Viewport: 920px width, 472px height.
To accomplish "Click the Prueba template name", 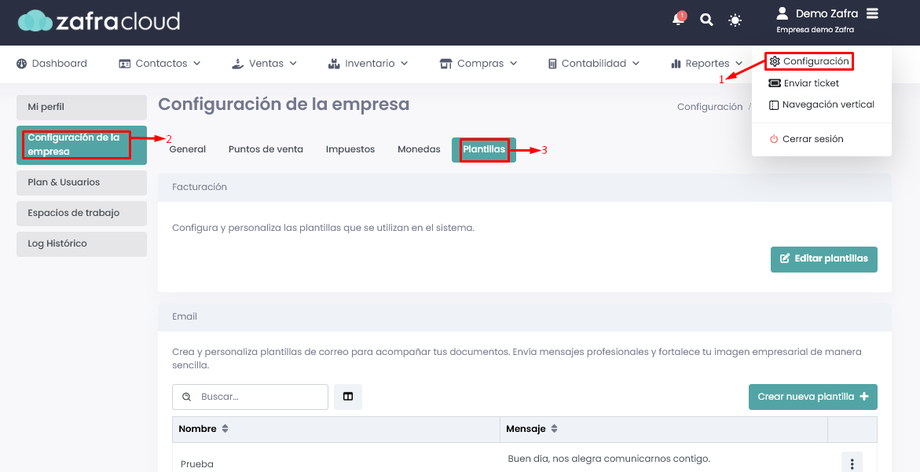I will [x=197, y=464].
